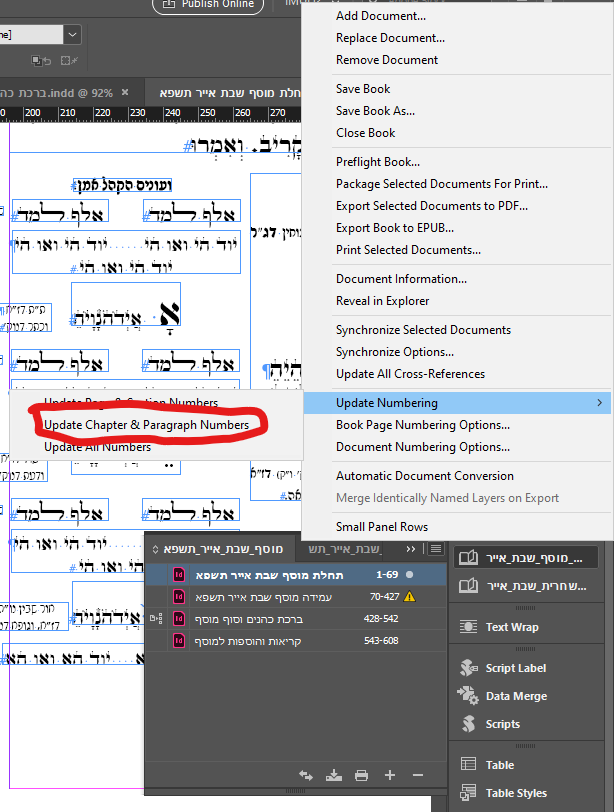Click the horizontal ruler at mark 250
Viewport: 614px width, 812px height.
pyautogui.click(x=208, y=112)
